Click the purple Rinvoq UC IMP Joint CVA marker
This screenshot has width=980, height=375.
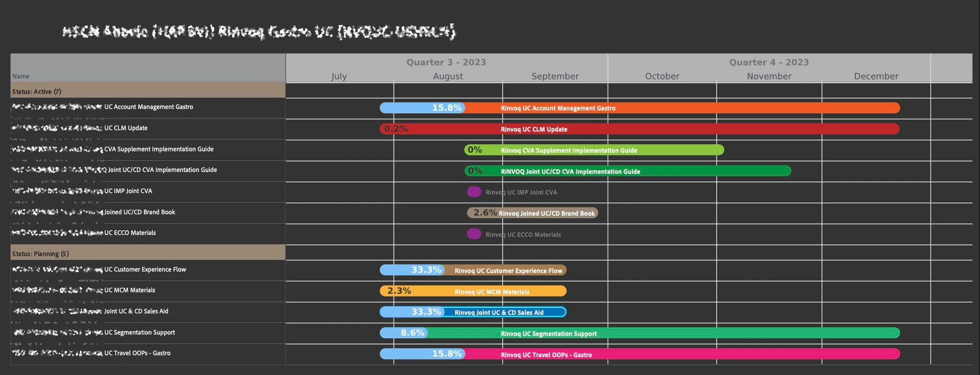(x=474, y=192)
